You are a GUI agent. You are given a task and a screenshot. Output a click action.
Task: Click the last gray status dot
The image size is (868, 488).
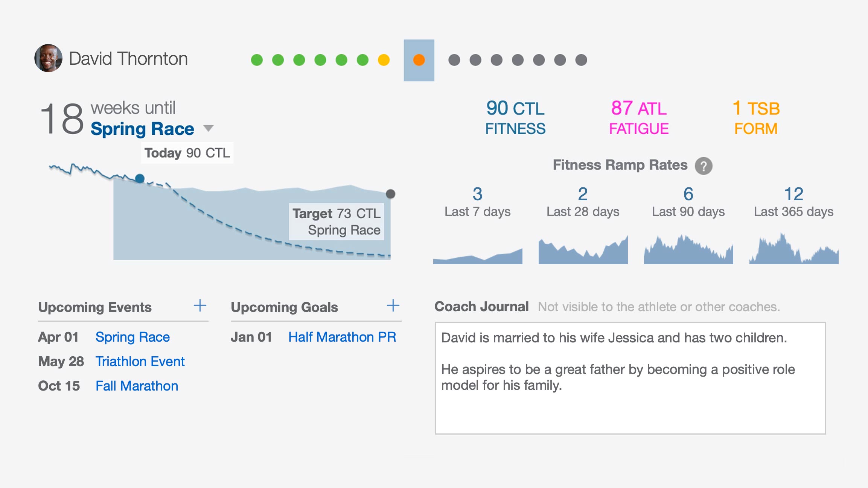click(581, 60)
